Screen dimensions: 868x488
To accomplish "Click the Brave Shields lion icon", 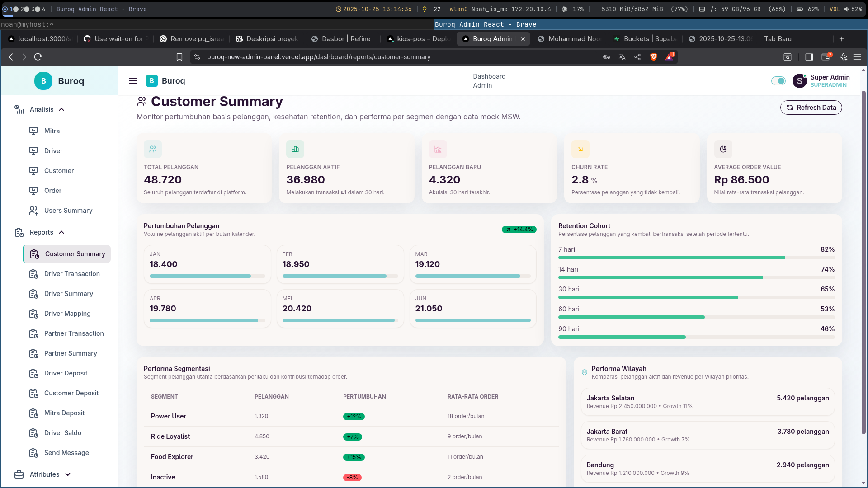I will point(653,57).
